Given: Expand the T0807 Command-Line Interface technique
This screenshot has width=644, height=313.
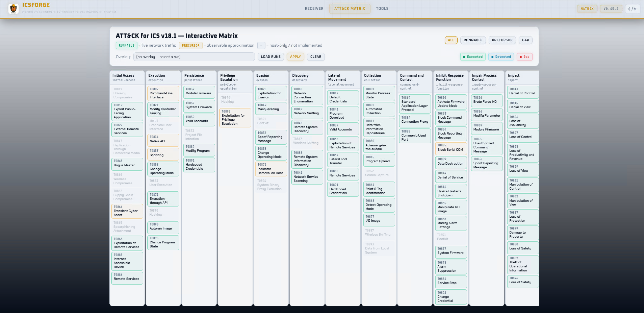Looking at the screenshot, I should (163, 93).
